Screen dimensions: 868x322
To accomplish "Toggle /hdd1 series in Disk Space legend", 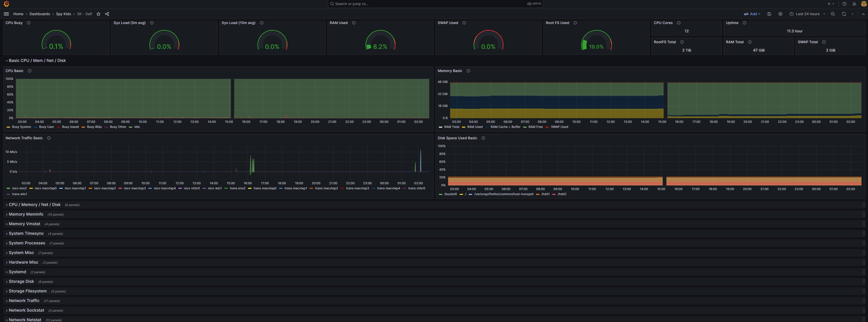I will [545, 194].
